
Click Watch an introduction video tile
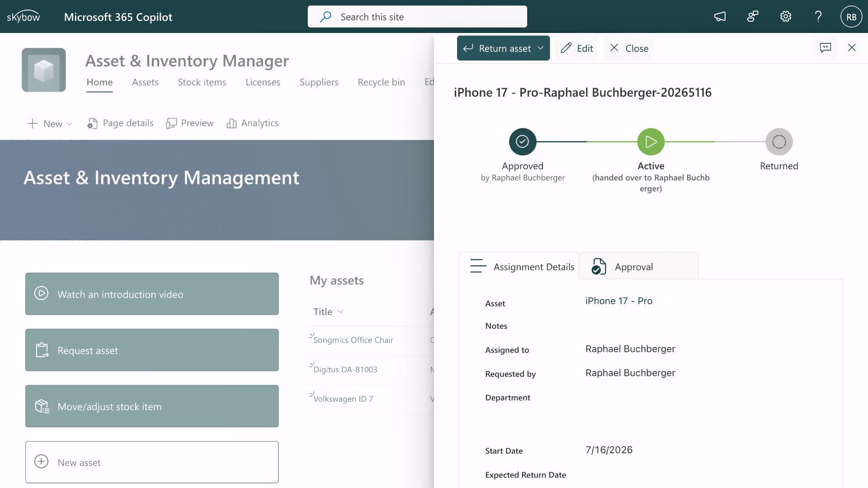152,294
